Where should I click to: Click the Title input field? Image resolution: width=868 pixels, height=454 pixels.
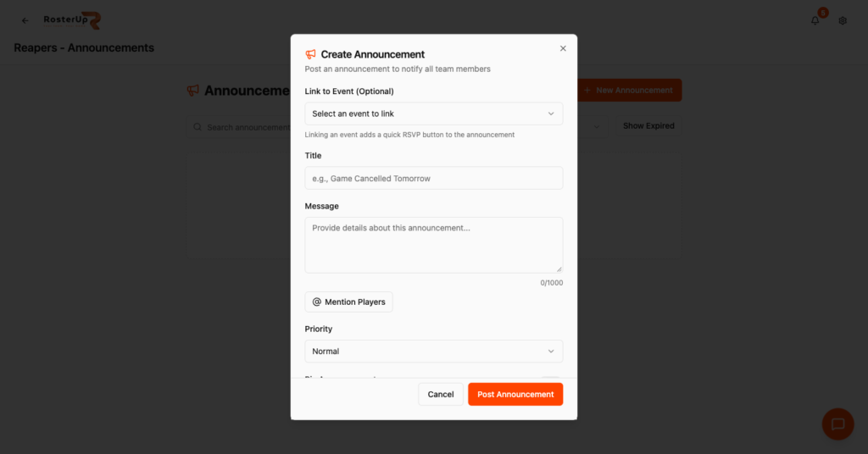pos(433,178)
